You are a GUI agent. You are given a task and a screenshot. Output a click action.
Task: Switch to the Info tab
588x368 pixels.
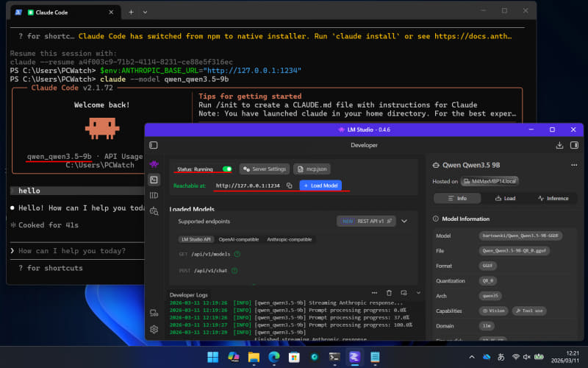[457, 198]
